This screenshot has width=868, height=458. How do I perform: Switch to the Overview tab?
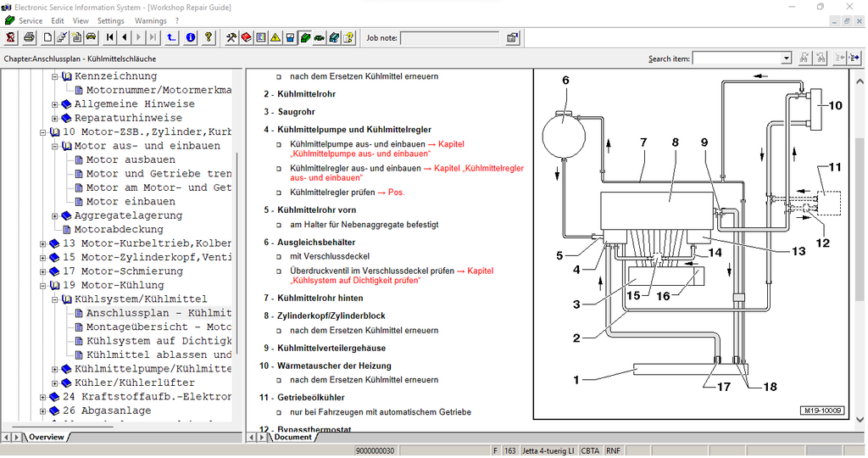[46, 438]
